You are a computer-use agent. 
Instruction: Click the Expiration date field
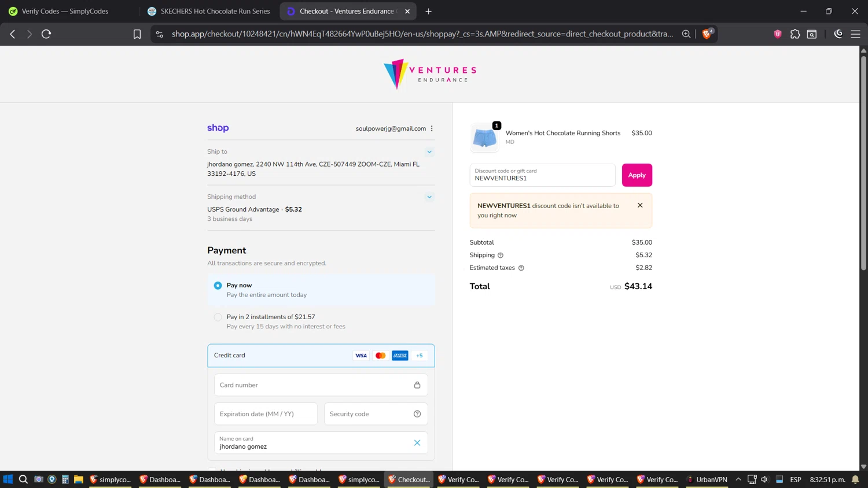click(266, 414)
